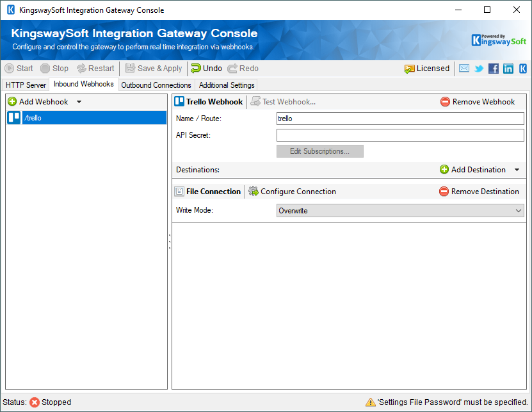Viewport: 532px width, 412px height.
Task: Click the File Connection label
Action: click(x=213, y=192)
